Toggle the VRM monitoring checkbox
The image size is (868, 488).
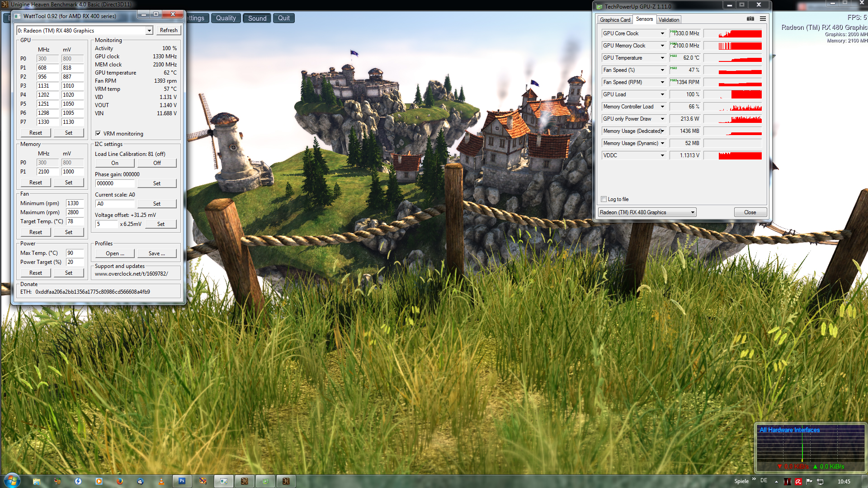pyautogui.click(x=98, y=134)
